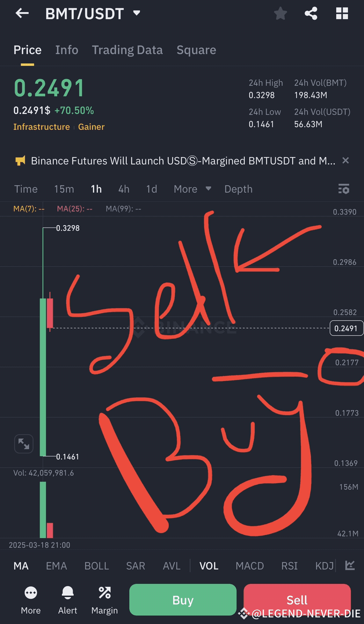
Task: Open chart settings icon beside Depth
Action: point(344,189)
